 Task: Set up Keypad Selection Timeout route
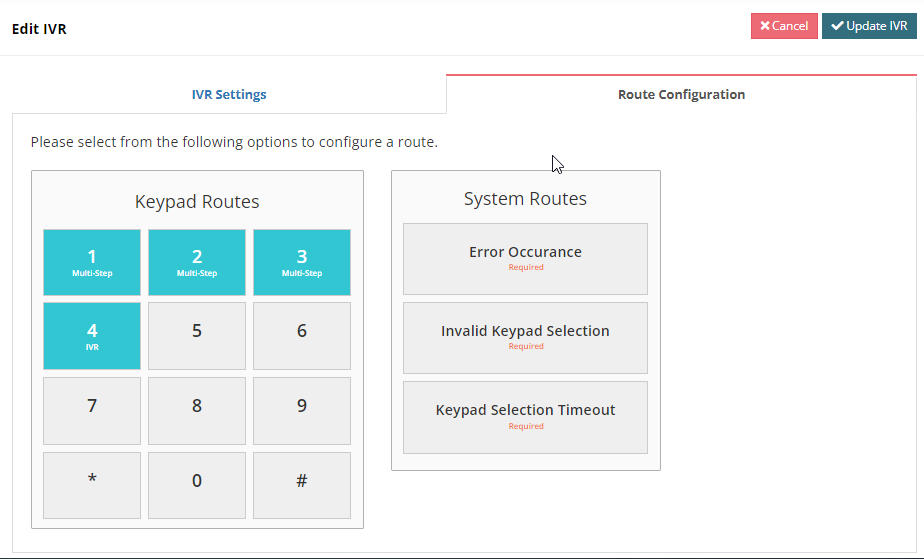click(525, 416)
